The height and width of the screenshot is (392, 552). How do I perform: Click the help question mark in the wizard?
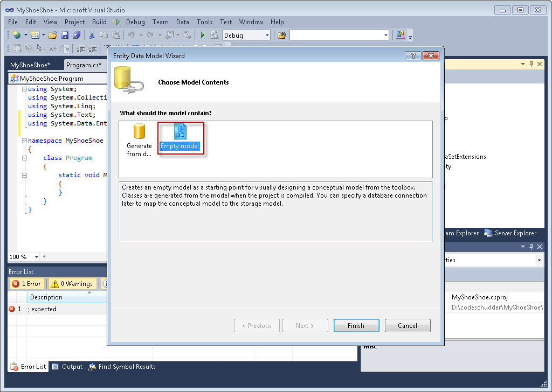coord(413,55)
